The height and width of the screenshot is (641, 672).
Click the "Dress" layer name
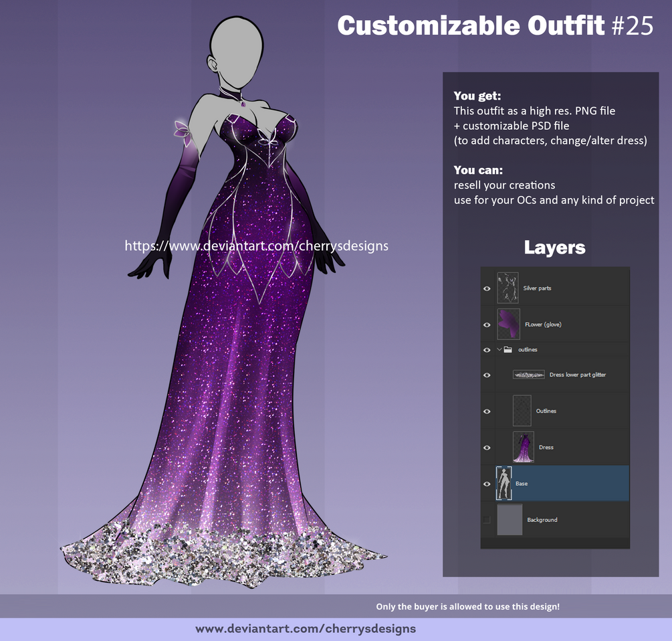point(546,447)
